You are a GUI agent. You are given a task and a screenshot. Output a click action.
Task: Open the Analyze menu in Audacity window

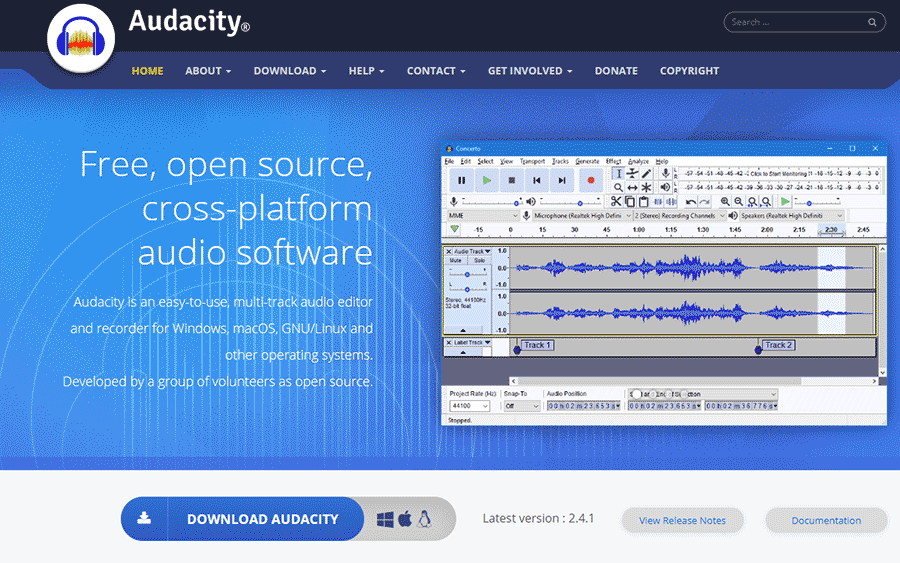point(638,161)
